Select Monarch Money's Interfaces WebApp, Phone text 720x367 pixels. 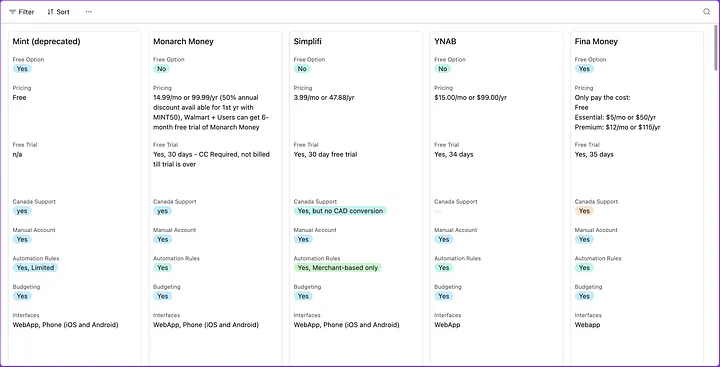206,325
